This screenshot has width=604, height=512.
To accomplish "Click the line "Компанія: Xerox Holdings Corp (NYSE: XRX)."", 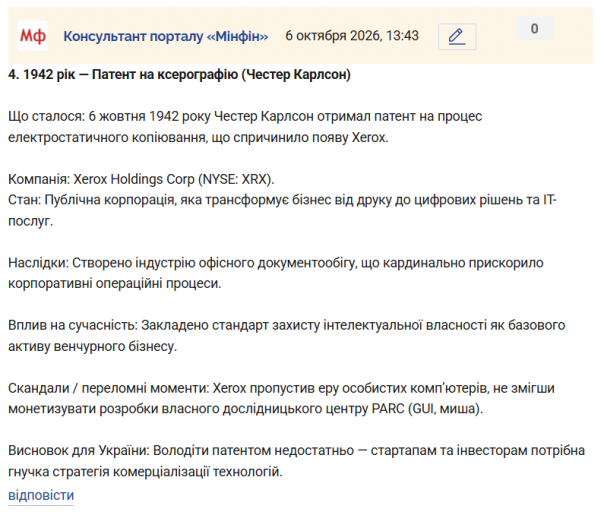I will (x=141, y=179).
